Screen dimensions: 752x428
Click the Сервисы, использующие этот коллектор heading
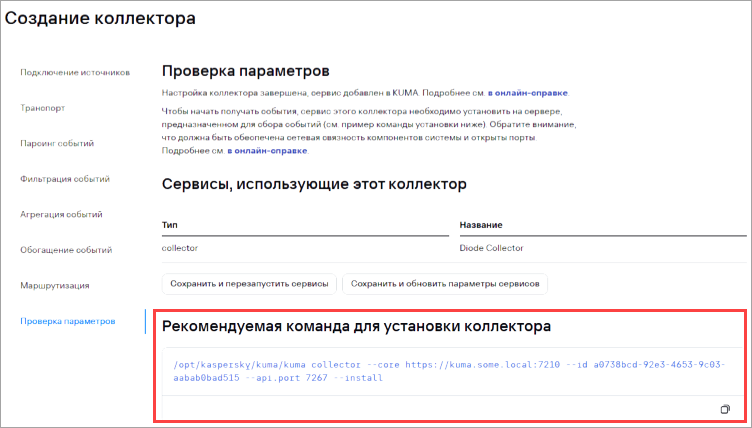314,184
